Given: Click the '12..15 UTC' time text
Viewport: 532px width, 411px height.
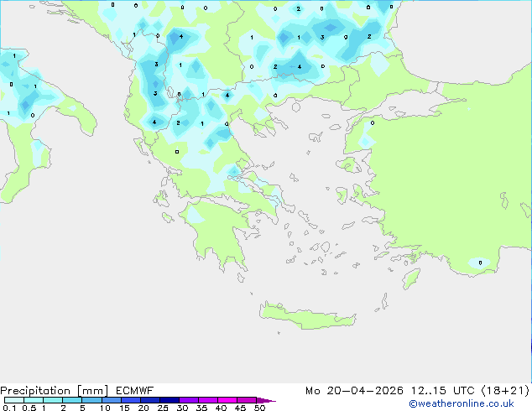Looking at the screenshot, I should tap(442, 391).
